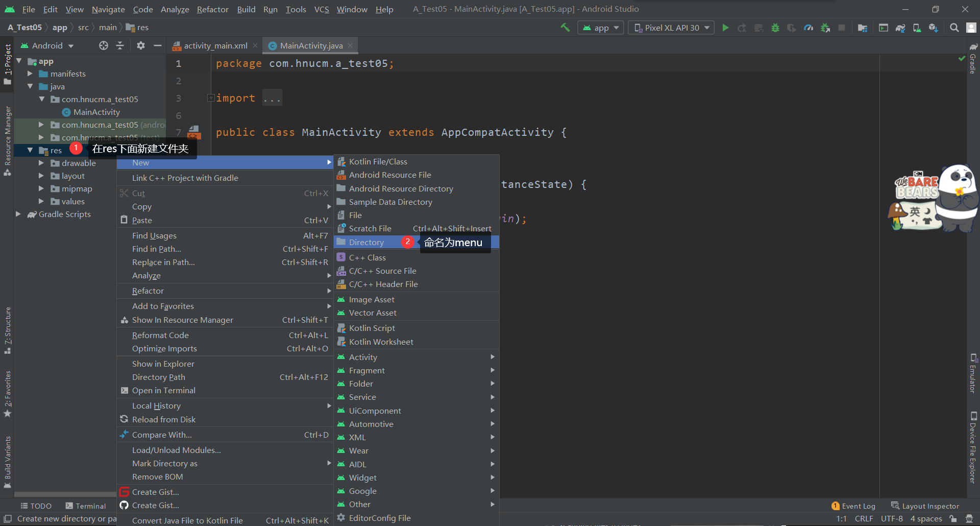980x526 pixels.
Task: Switch to activity_main.xml editor tab
Action: tap(215, 45)
